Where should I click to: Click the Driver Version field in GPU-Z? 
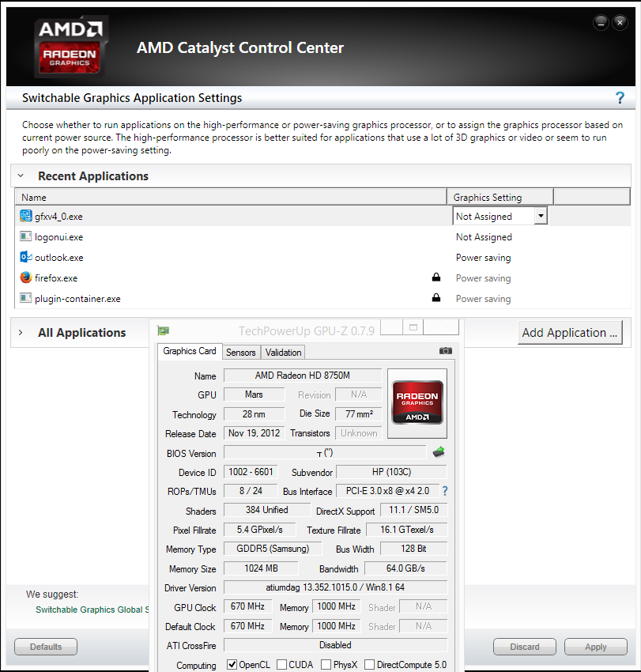tap(335, 587)
